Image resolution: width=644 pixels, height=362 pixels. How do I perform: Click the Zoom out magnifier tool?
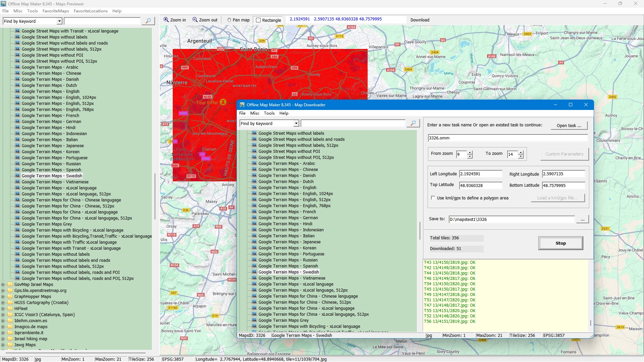[205, 20]
